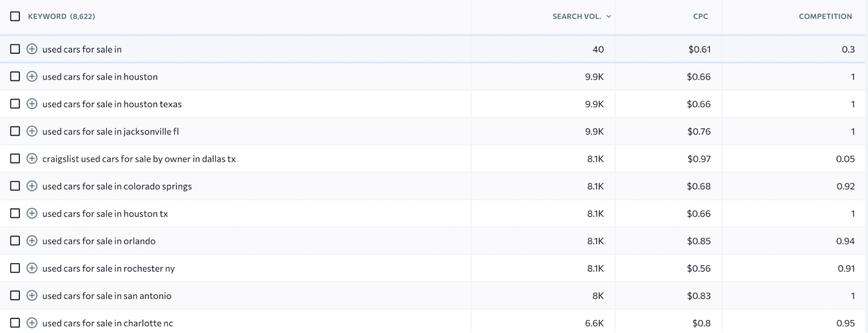Click keyword 'used cars for sale in charlotte nc'

tap(108, 323)
